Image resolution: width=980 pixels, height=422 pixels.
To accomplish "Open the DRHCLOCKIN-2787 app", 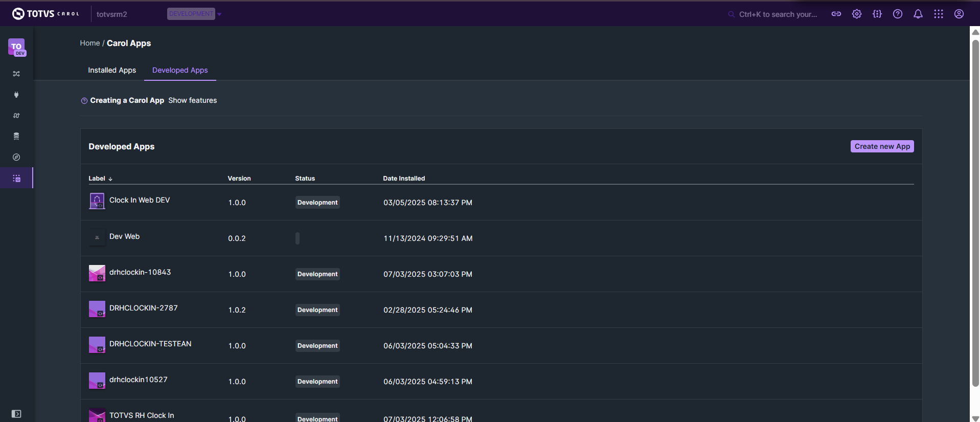I will tap(144, 308).
